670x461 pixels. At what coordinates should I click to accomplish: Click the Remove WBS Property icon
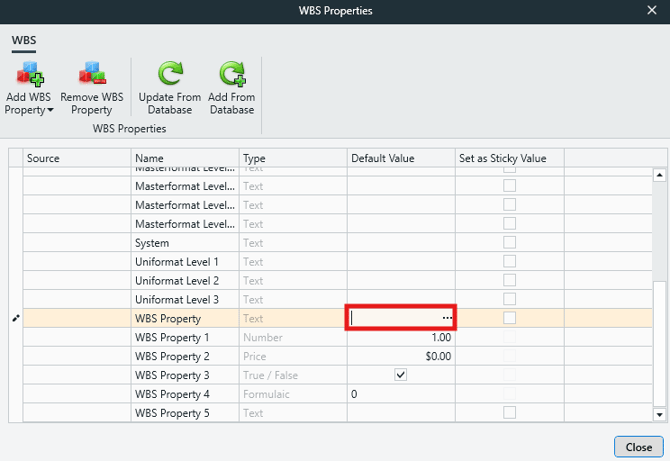tap(92, 74)
